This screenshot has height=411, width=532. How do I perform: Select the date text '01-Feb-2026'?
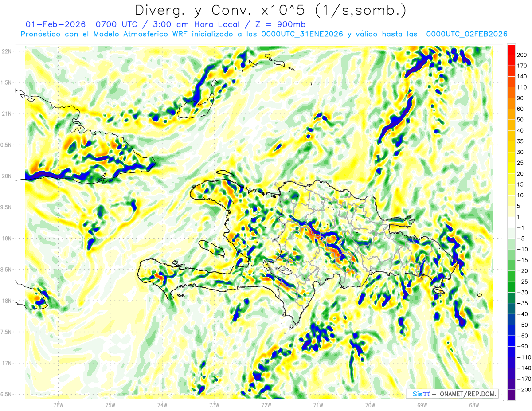click(56, 24)
